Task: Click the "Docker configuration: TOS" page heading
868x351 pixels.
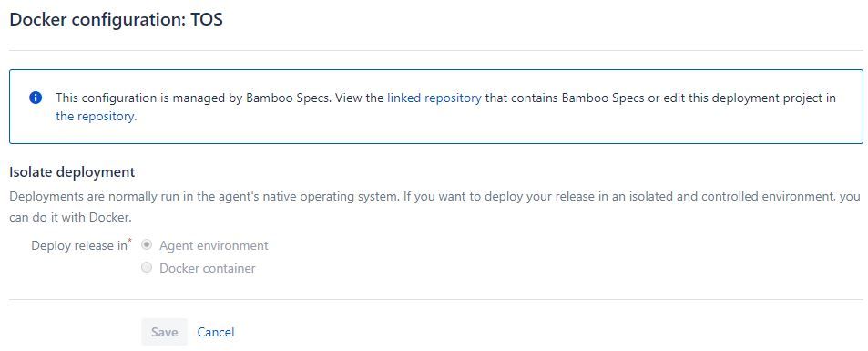Action: click(117, 19)
